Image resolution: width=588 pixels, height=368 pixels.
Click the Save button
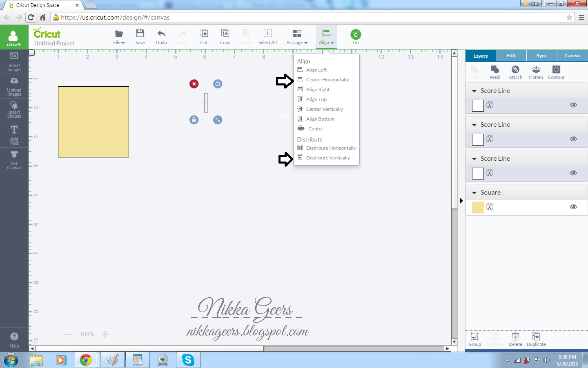coord(140,37)
